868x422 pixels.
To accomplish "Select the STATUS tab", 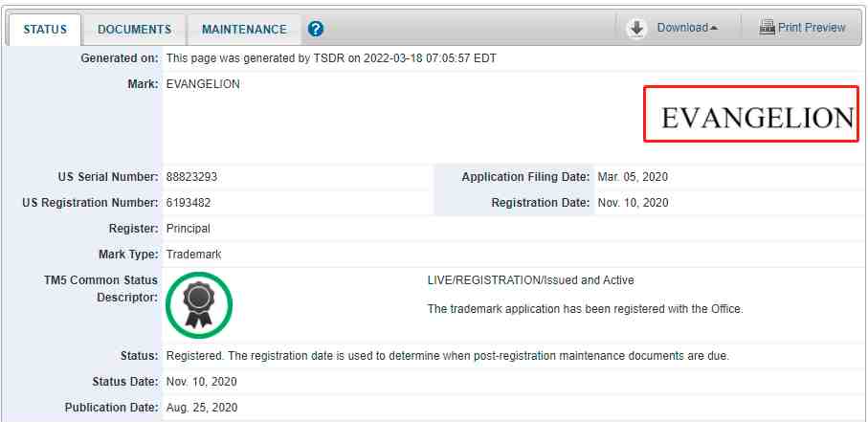I will point(45,30).
